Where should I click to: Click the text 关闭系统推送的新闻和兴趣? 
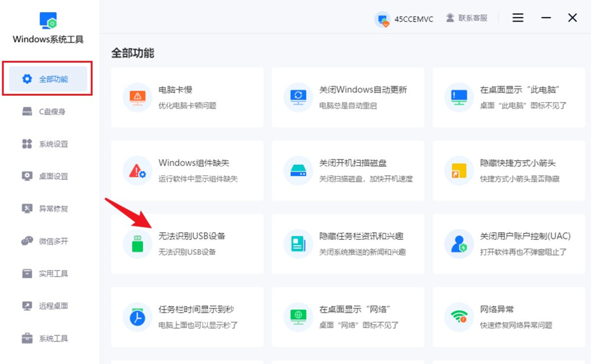[363, 252]
